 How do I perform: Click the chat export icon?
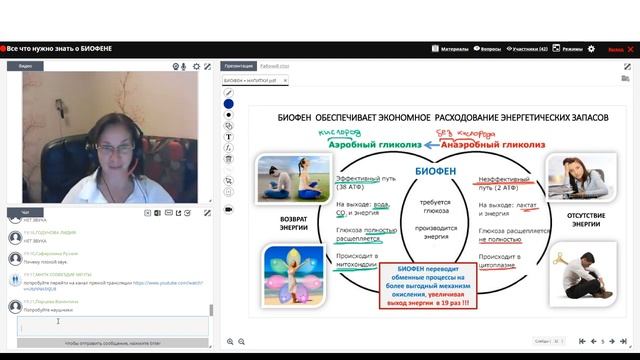pyautogui.click(x=178, y=213)
